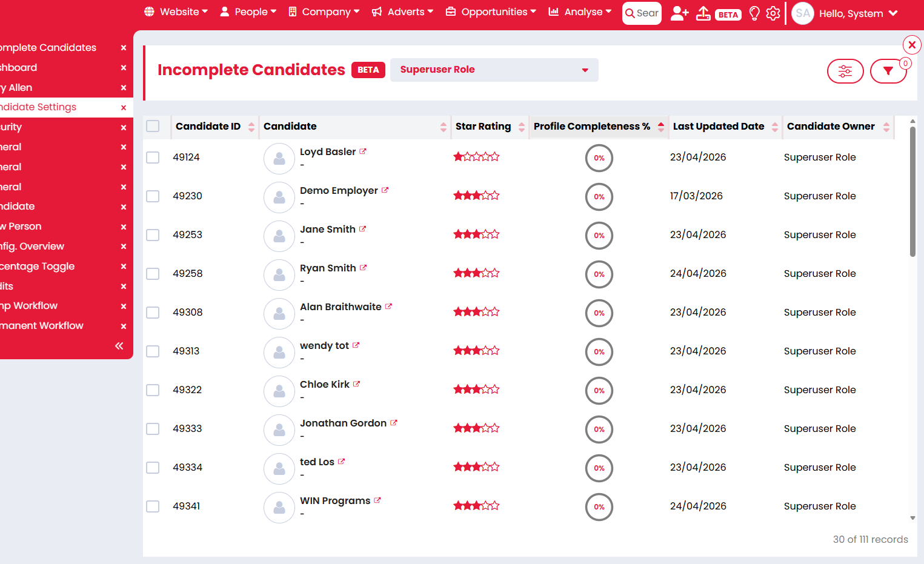
Task: Click the add person icon in top bar
Action: point(679,13)
